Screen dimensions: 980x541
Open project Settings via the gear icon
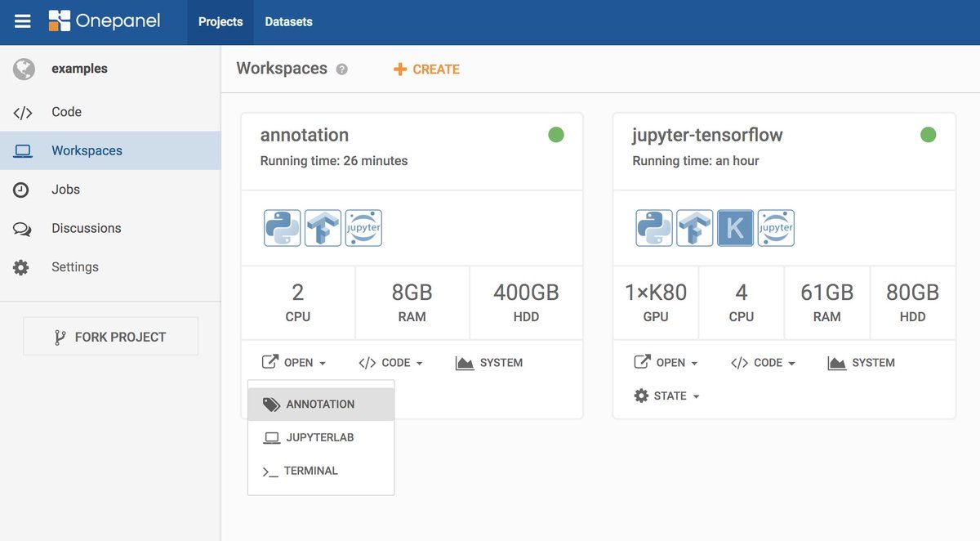23,266
